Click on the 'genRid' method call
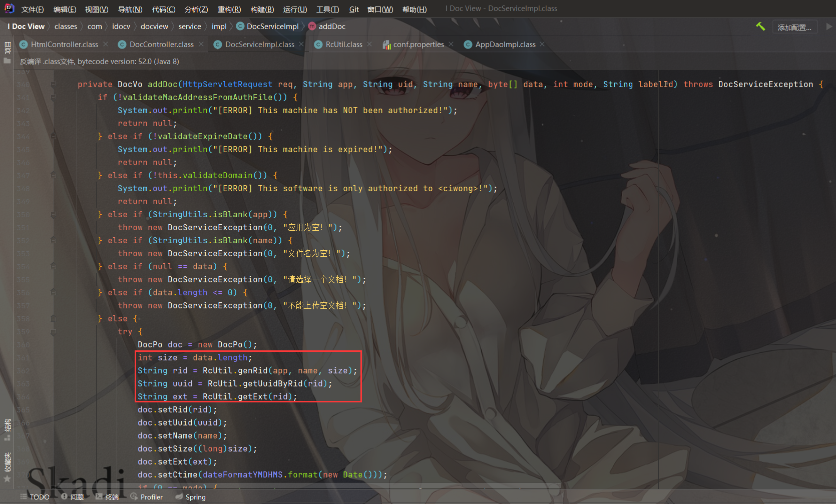 [x=252, y=370]
